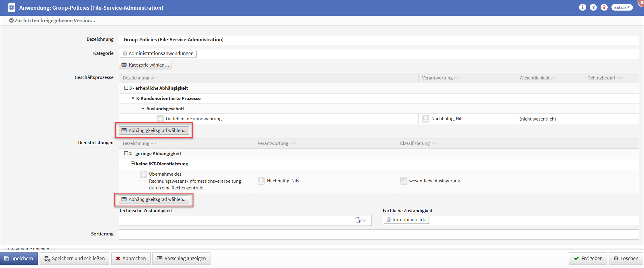This screenshot has width=644, height=268.
Task: Open the Extras dropdown menu
Action: (x=622, y=7)
